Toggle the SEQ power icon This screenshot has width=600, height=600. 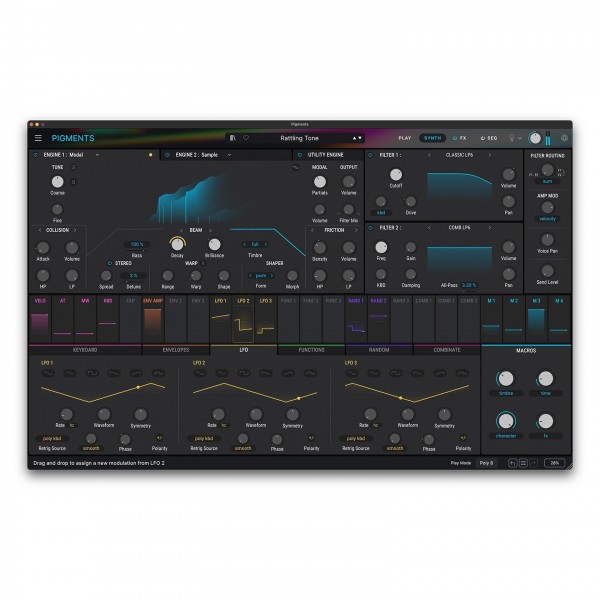coord(483,138)
